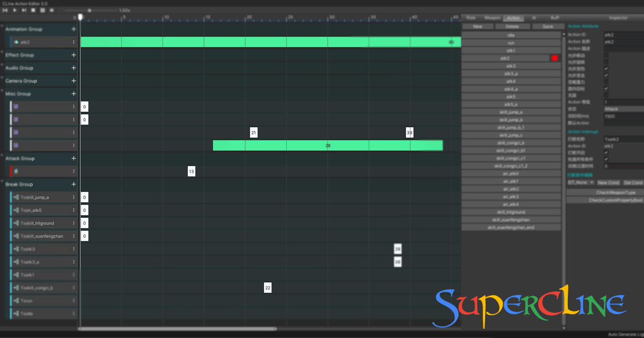The width and height of the screenshot is (644, 338).
Task: Click the 总时间 field showing 1500
Action: [x=623, y=116]
